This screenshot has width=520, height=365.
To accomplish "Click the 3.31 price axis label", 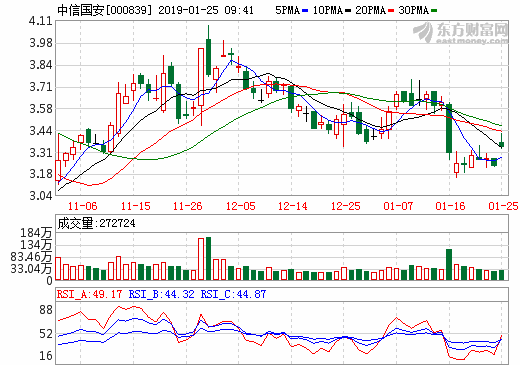I will click(41, 153).
